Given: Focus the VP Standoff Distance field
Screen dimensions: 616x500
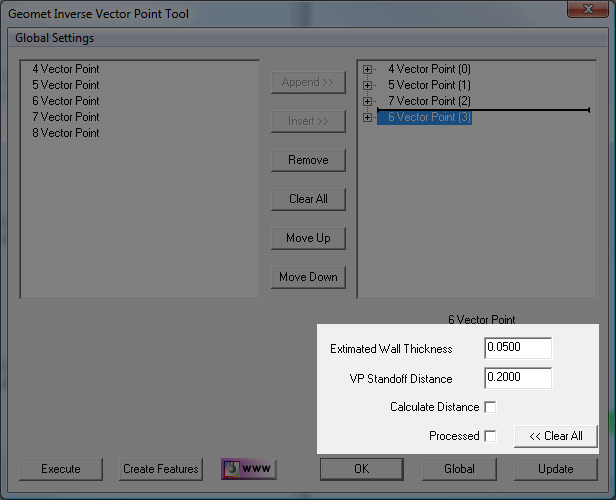Looking at the screenshot, I should (518, 378).
